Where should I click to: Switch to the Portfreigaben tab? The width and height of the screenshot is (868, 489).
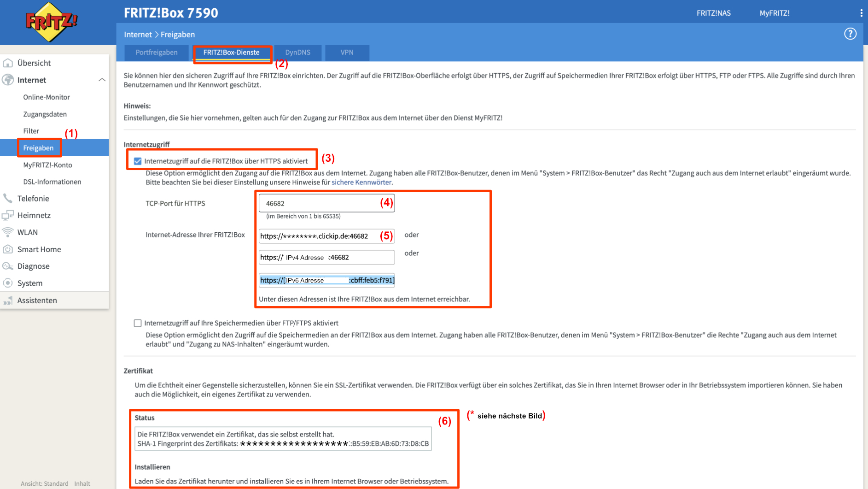tap(157, 53)
